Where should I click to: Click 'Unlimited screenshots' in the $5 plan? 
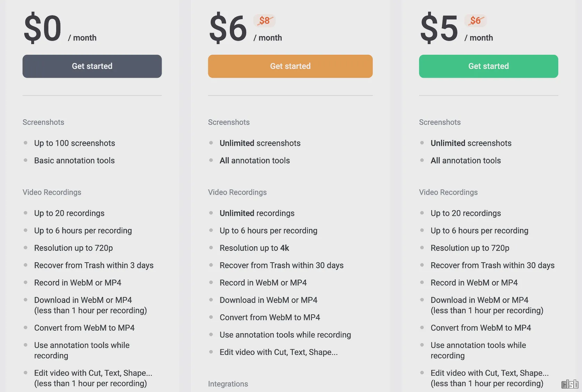tap(471, 143)
